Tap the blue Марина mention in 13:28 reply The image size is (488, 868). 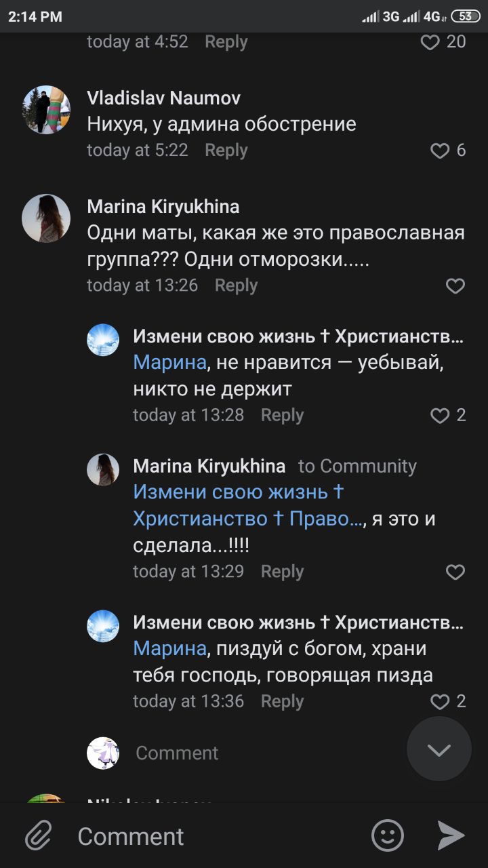point(169,362)
